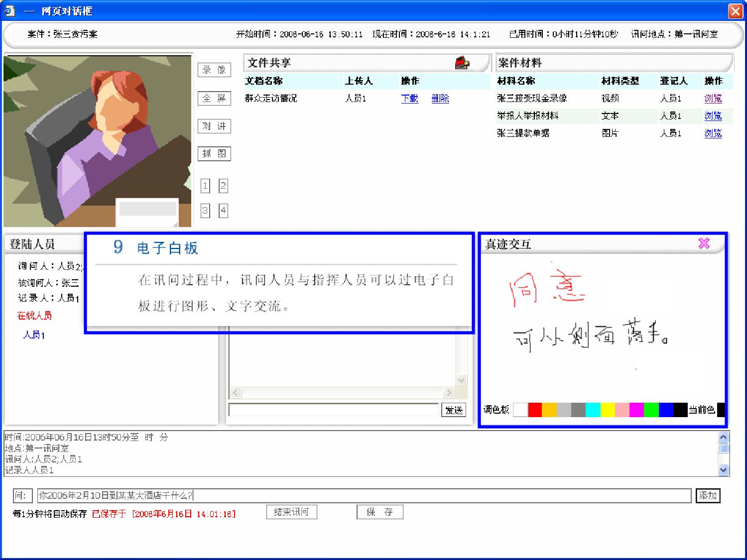Click the 问 question input field
Viewport: 747px width, 560px height.
coord(364,495)
